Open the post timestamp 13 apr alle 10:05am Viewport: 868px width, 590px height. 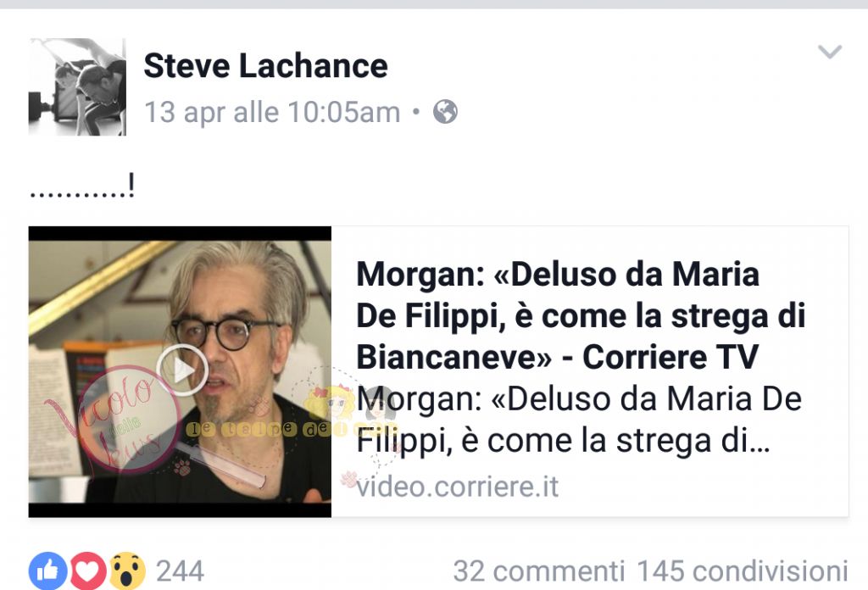point(272,113)
